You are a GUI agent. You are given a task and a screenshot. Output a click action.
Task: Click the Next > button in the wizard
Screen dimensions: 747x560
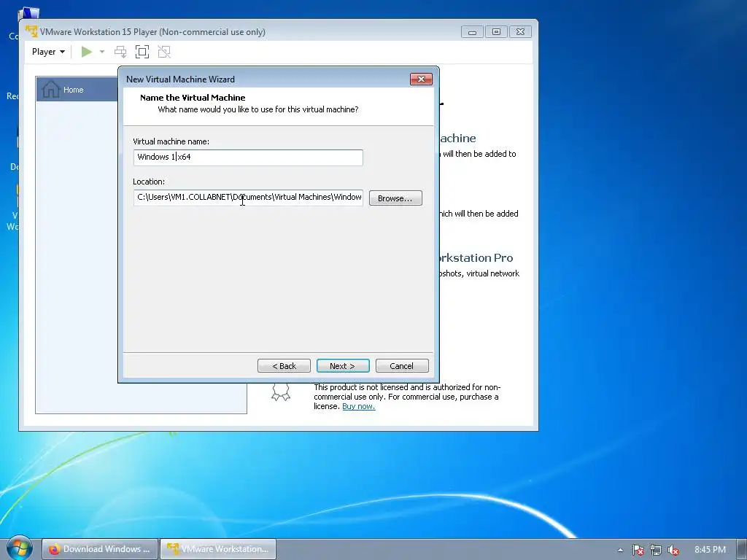coord(343,366)
